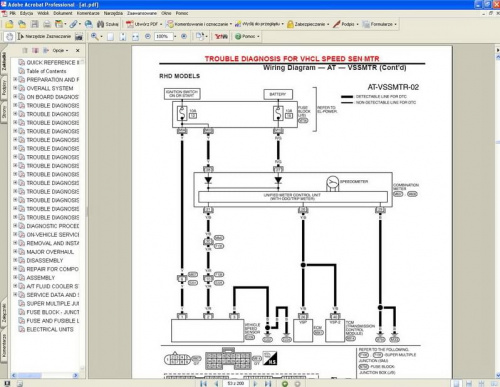Screen dimensions: 500x387
Task: Select the Hand tool icon
Action: click(x=10, y=36)
